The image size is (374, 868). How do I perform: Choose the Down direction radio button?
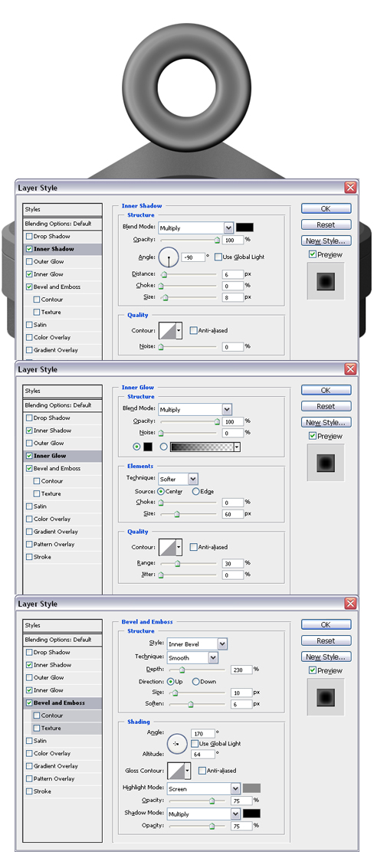pyautogui.click(x=195, y=681)
